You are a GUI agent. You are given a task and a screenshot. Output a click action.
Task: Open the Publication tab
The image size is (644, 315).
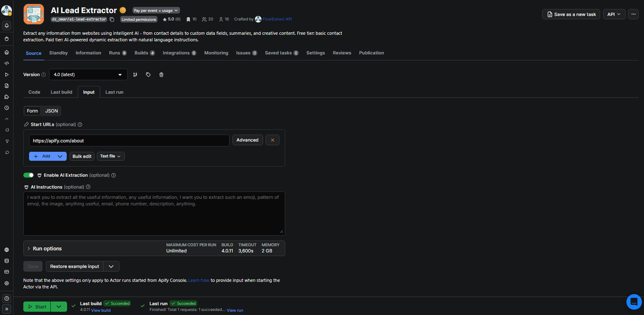point(372,53)
